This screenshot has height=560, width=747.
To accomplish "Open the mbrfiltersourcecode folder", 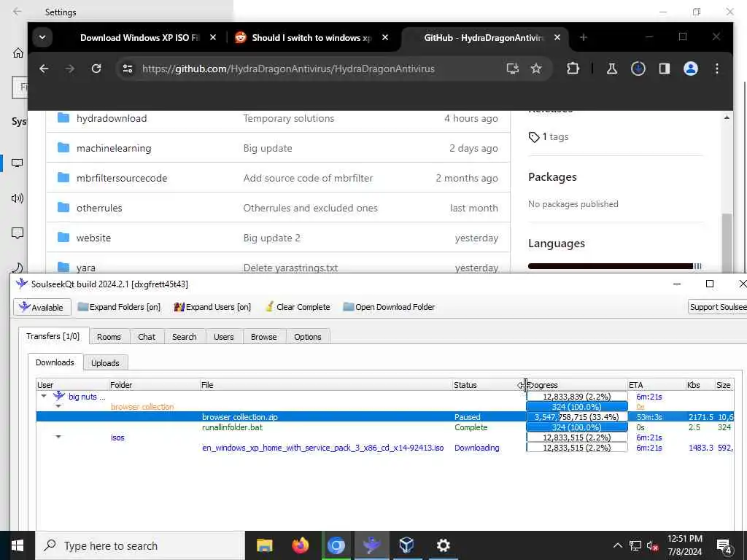I will coord(122,178).
